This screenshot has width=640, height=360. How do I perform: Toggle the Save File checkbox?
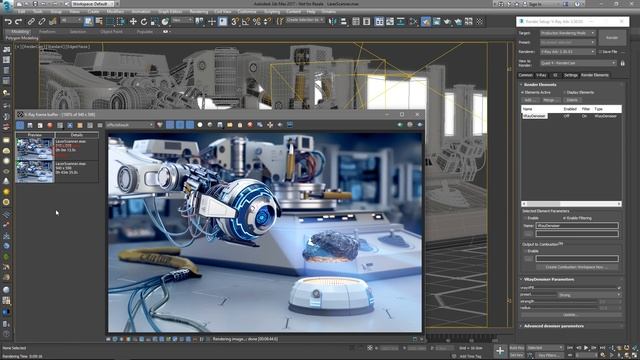[x=600, y=52]
